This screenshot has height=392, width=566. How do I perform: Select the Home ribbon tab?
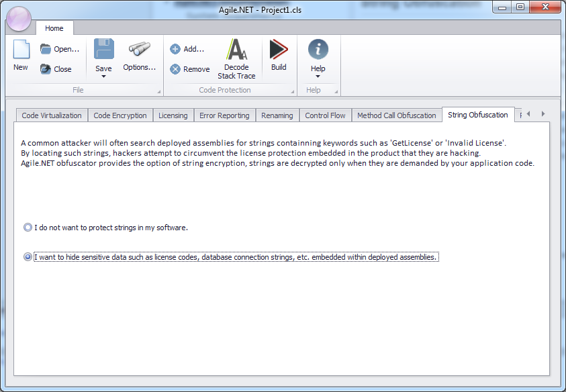point(54,28)
